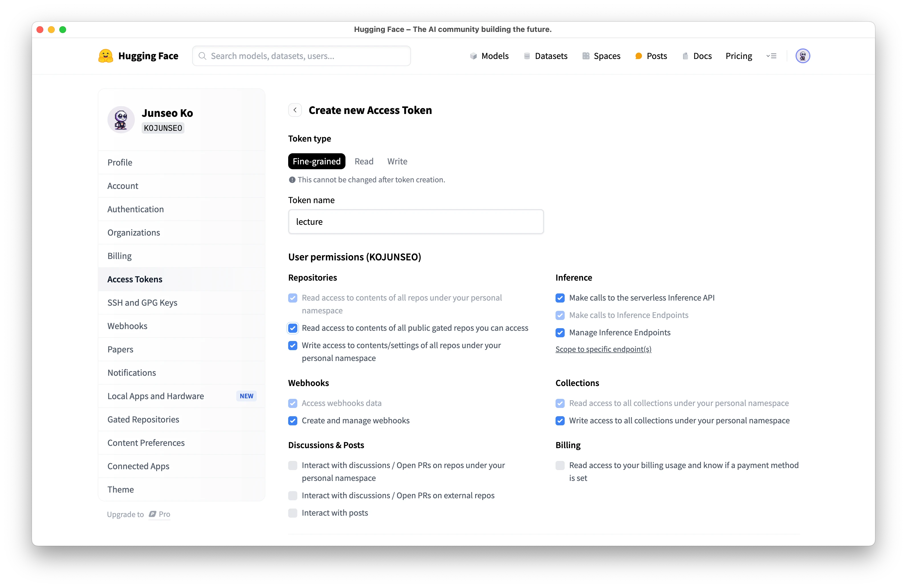This screenshot has height=588, width=907.
Task: Select the Fine-grained token type
Action: point(316,162)
